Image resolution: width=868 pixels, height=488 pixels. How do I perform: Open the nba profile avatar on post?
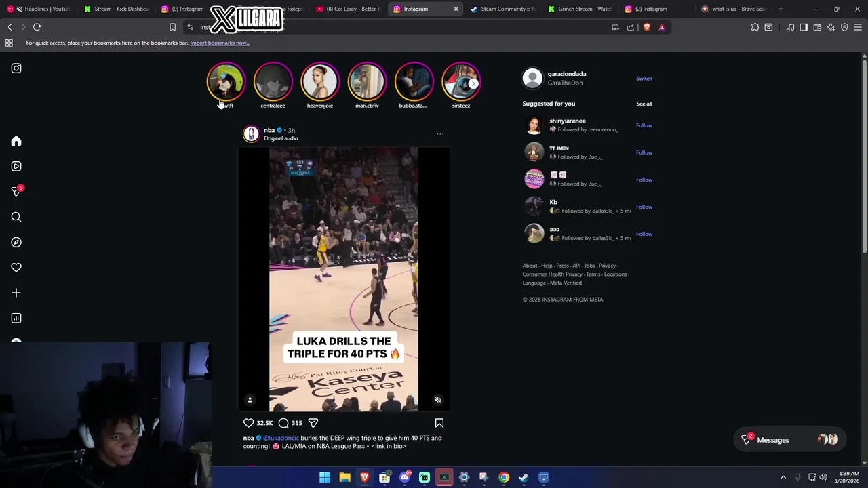(x=252, y=134)
